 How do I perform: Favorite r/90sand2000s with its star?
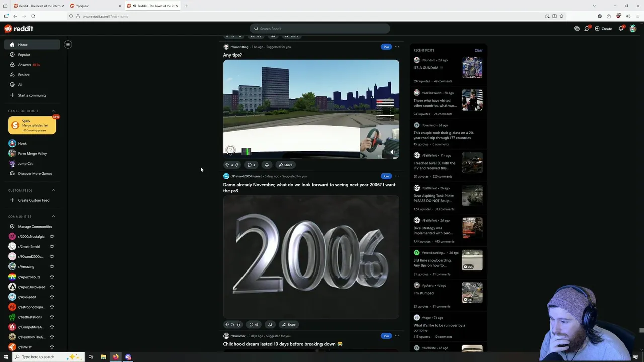[x=52, y=256]
